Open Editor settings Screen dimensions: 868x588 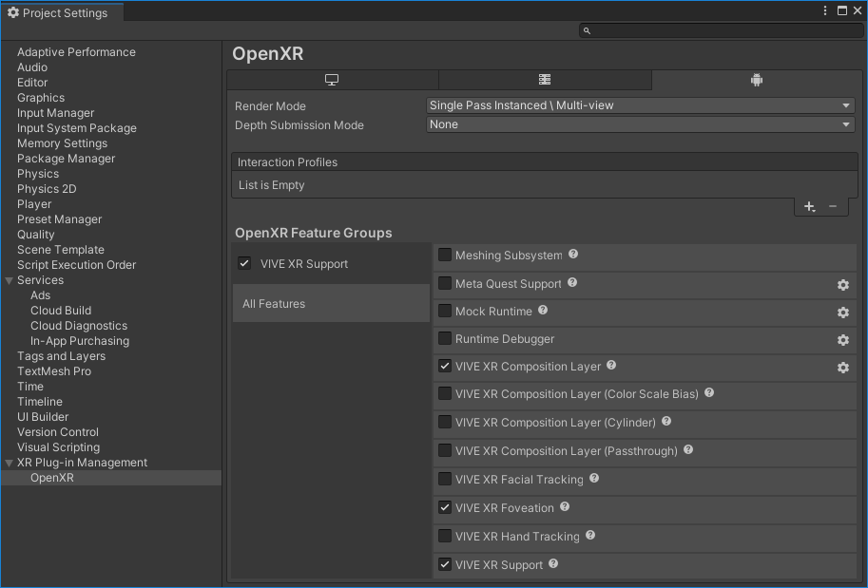[x=32, y=83]
